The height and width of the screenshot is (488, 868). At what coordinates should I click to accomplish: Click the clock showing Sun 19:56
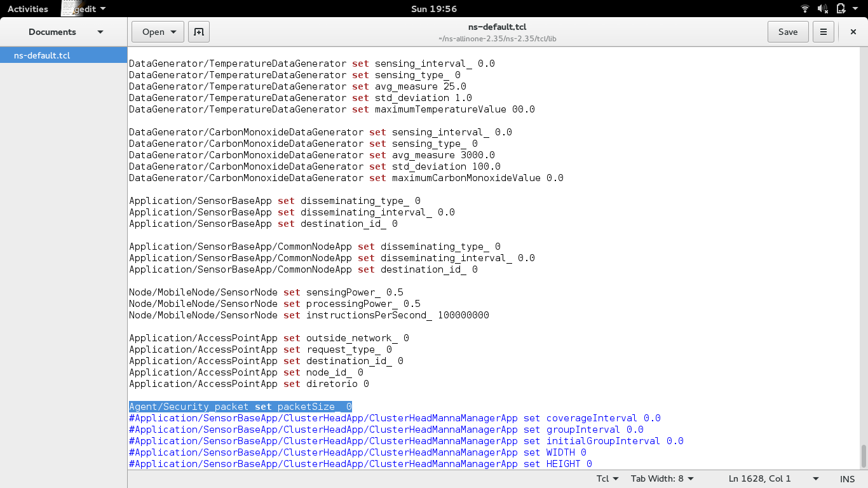434,9
